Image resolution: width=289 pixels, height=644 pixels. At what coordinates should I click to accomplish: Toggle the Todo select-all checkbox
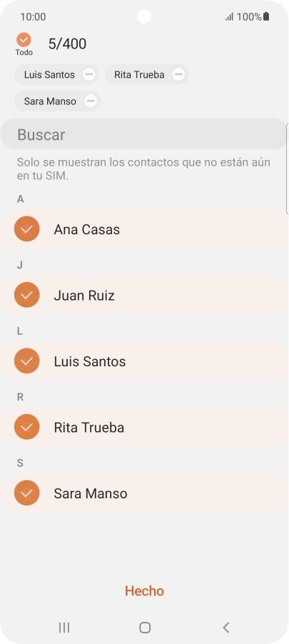pyautogui.click(x=24, y=40)
